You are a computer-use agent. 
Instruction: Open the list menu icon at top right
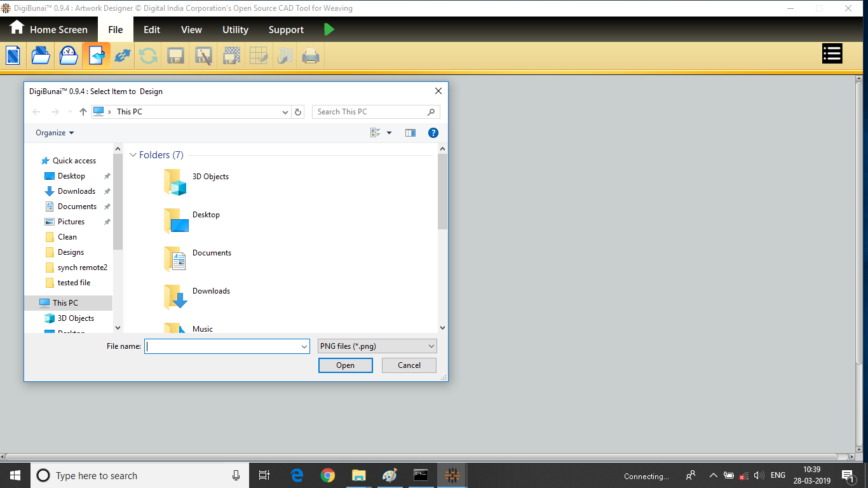(x=832, y=54)
